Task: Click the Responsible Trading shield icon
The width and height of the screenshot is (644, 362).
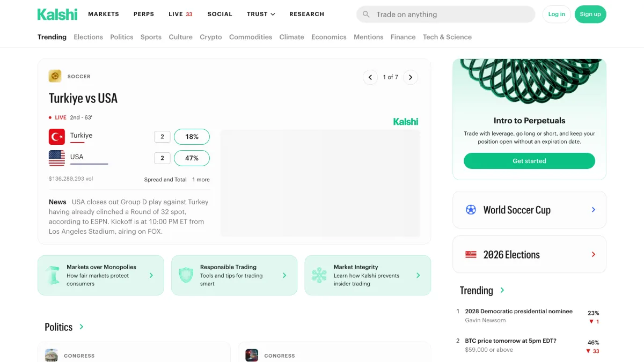Action: coord(186,275)
